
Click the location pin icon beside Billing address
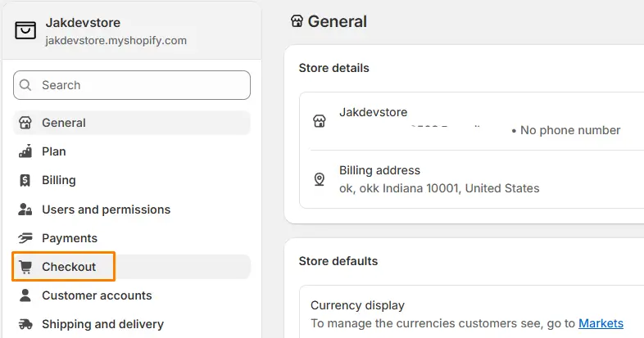(319, 179)
